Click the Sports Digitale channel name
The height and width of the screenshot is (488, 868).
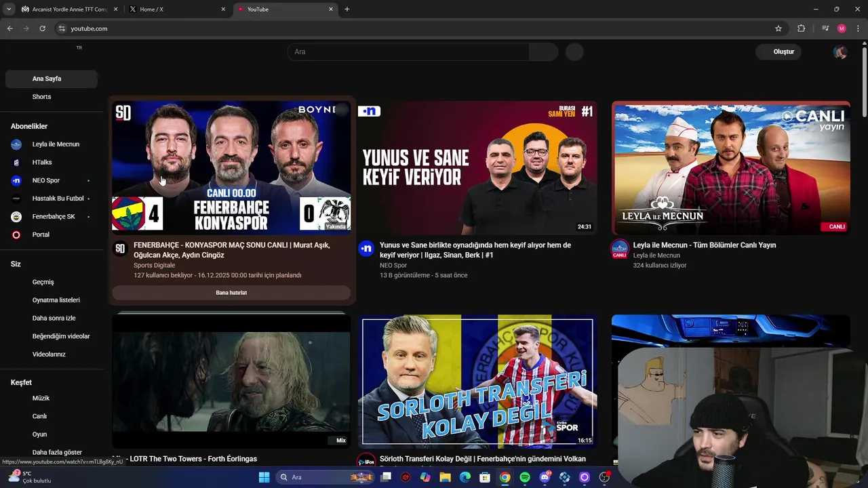154,266
